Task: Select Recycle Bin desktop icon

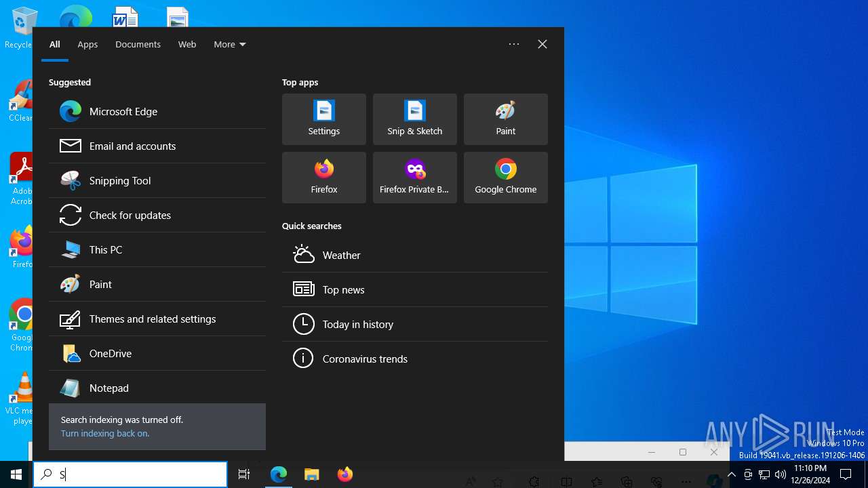Action: click(19, 28)
